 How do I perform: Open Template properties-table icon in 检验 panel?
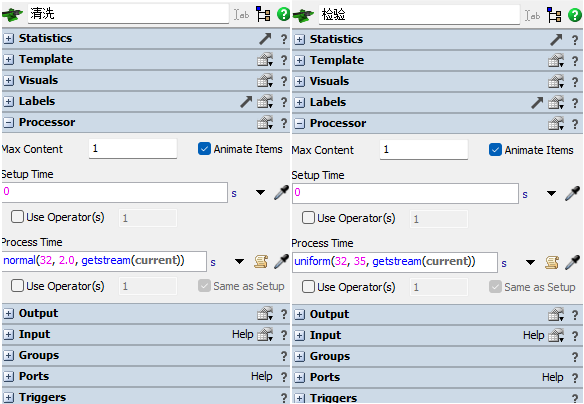pyautogui.click(x=556, y=60)
